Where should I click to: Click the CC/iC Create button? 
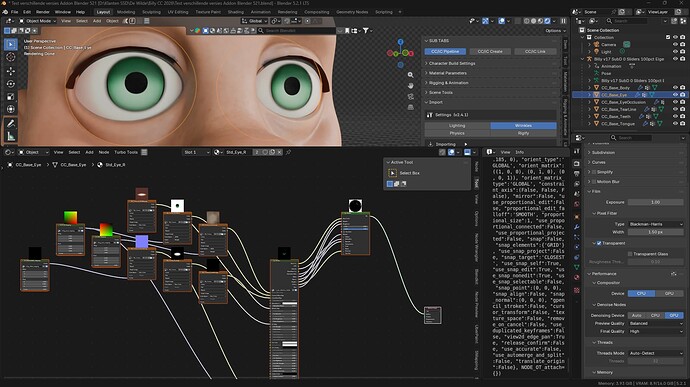490,52
